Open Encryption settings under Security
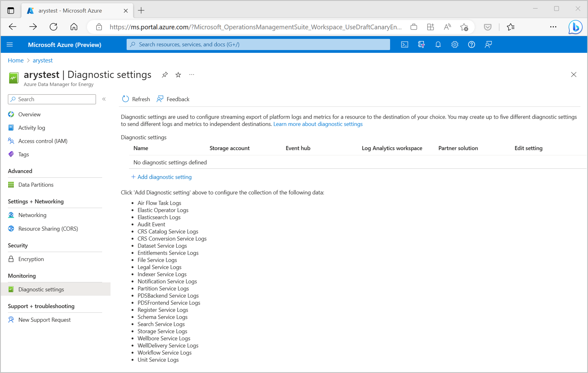Image resolution: width=588 pixels, height=373 pixels. pyautogui.click(x=31, y=259)
